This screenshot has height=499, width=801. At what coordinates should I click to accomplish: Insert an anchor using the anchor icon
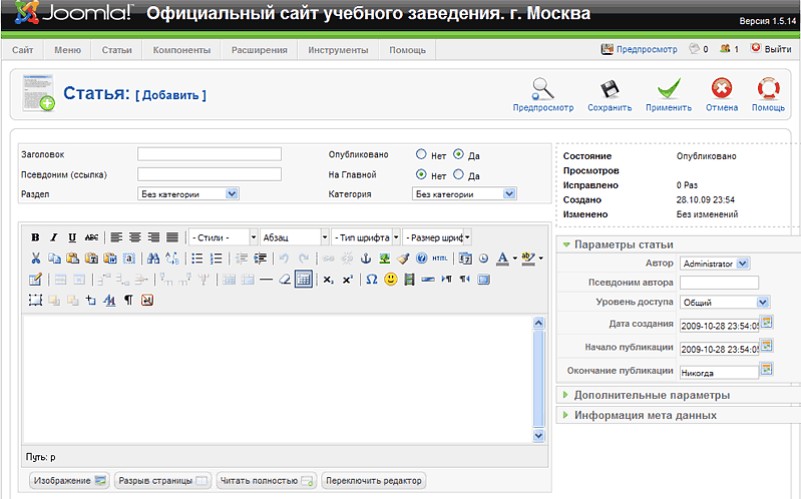[365, 258]
